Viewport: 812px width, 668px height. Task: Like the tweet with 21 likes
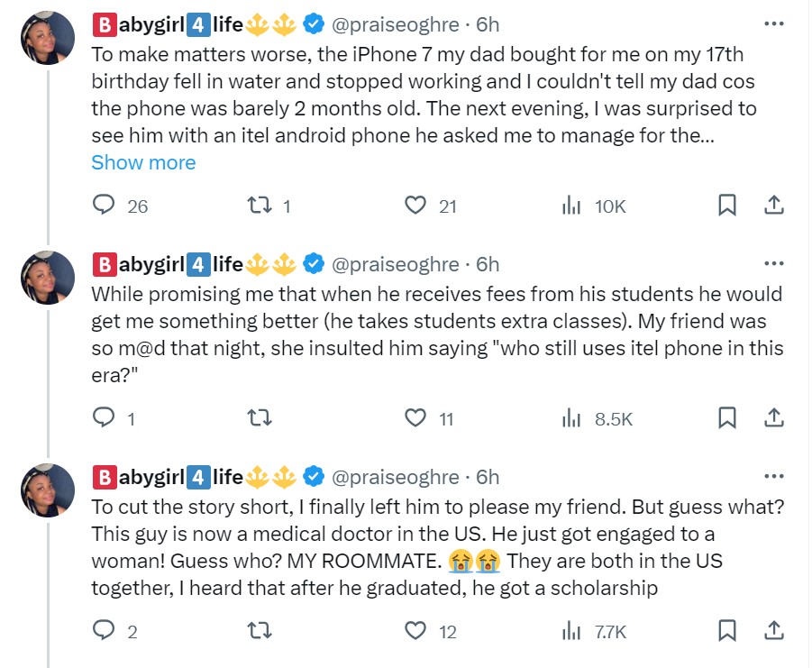415,206
